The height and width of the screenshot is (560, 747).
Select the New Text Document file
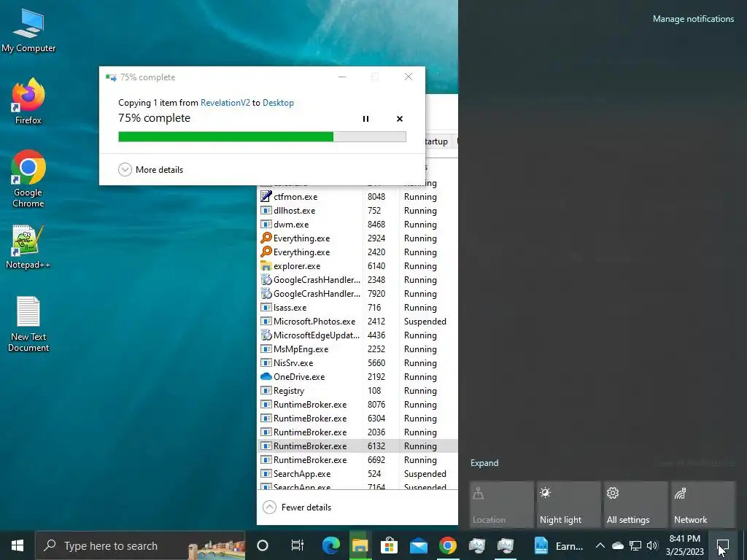[x=28, y=324]
